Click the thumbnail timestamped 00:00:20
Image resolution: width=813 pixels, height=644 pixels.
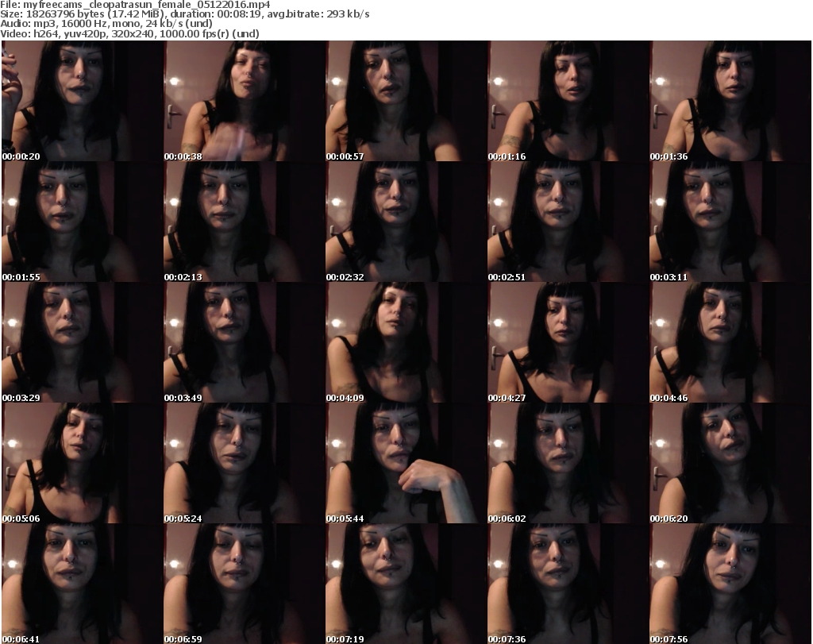click(x=80, y=101)
